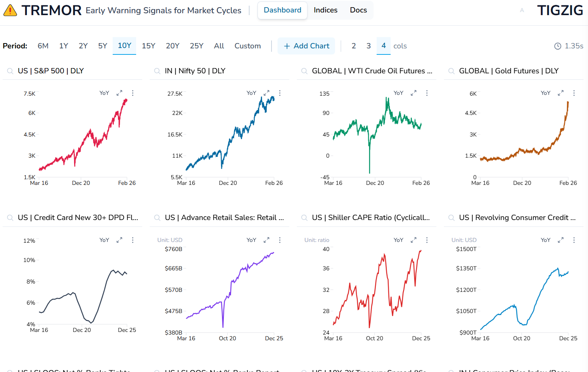
Task: Select the 15Y period
Action: point(149,46)
